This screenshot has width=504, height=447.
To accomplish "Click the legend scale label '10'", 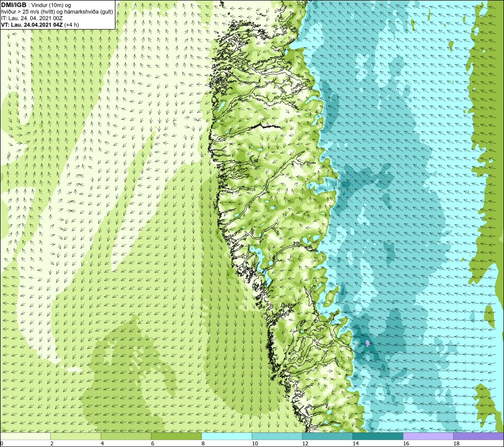I will pyautogui.click(x=255, y=444).
